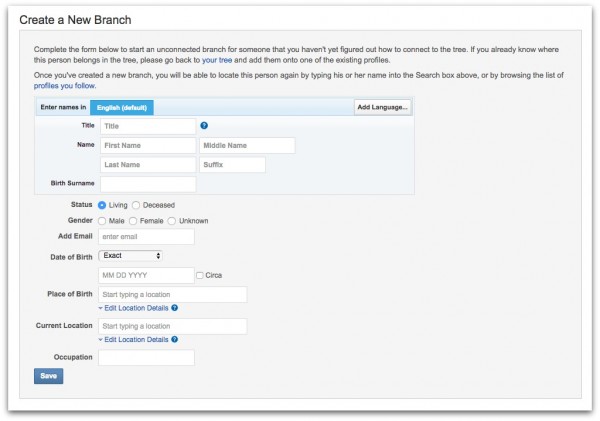The image size is (600, 421).
Task: Focus the First Name input field
Action: click(148, 145)
